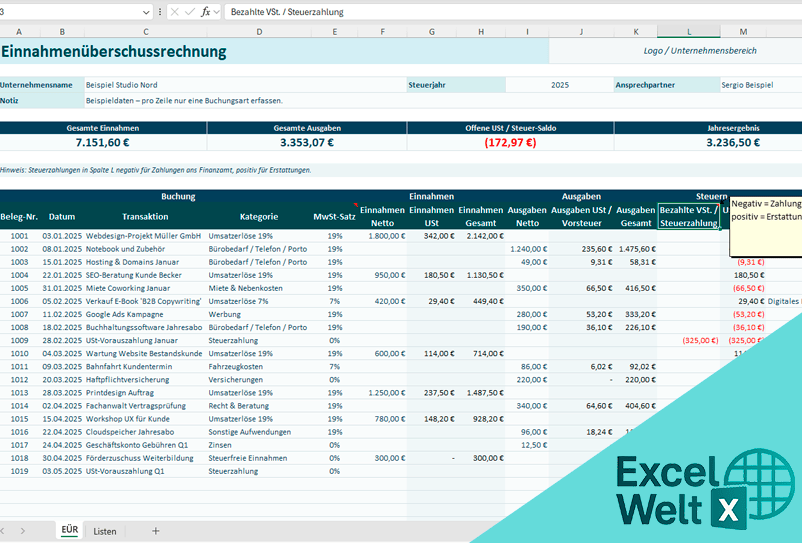Click the next sheet navigation arrow
The height and width of the screenshot is (543, 802).
(23, 531)
